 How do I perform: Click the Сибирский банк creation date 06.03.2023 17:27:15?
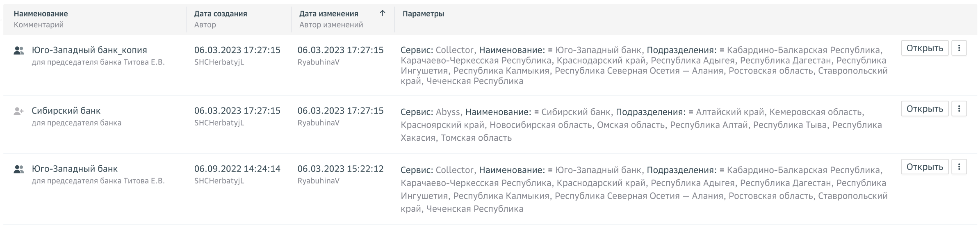click(x=237, y=111)
